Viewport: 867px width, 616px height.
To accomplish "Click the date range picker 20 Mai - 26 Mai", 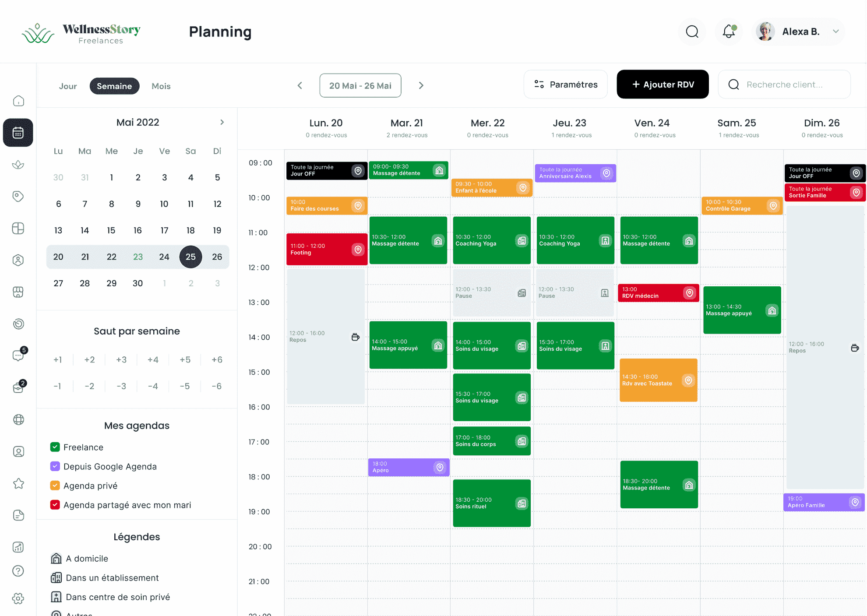I will (360, 84).
